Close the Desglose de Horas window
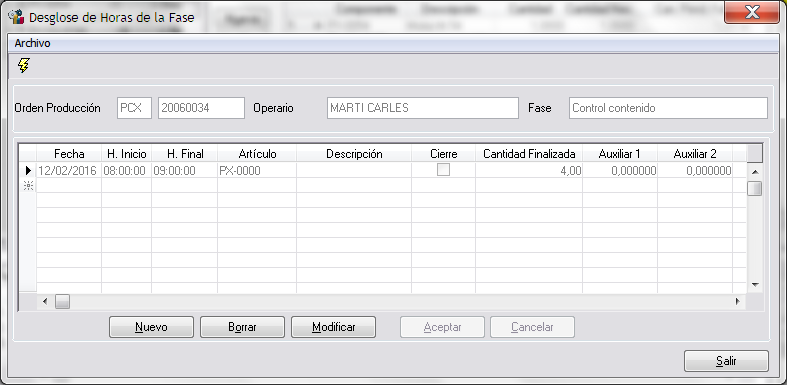This screenshot has height=385, width=787. [x=752, y=12]
